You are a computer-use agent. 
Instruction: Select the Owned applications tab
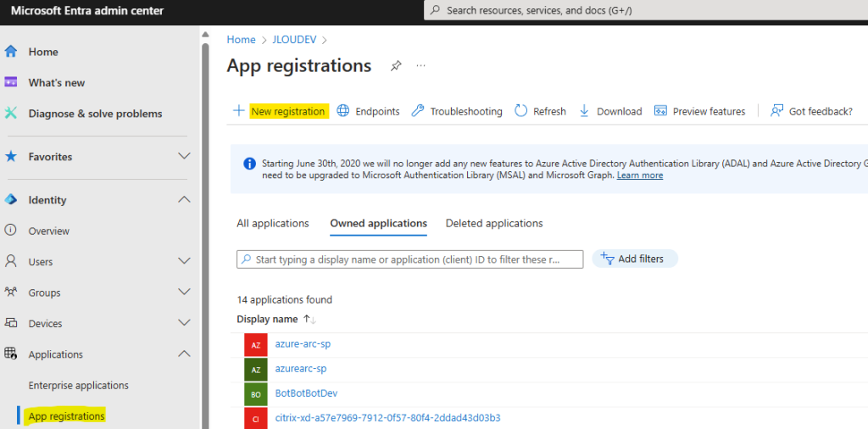click(379, 223)
